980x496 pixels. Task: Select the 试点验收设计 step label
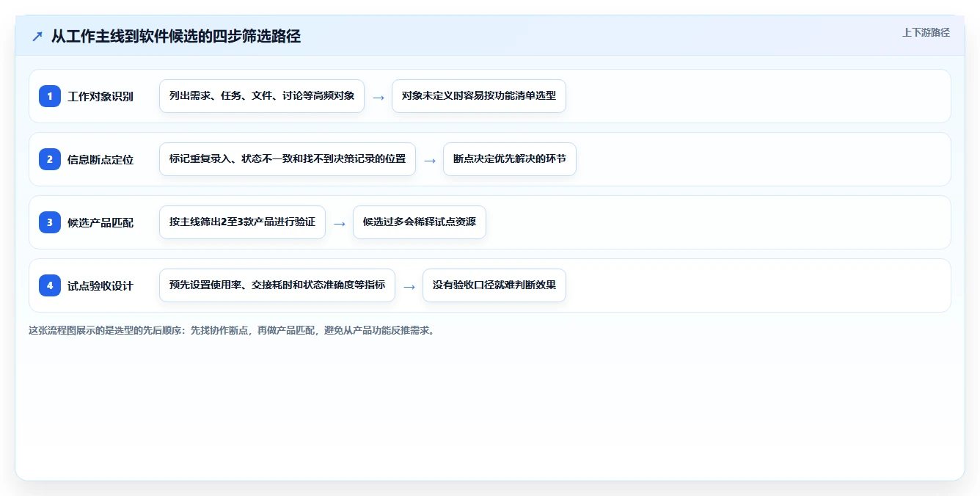click(x=100, y=285)
